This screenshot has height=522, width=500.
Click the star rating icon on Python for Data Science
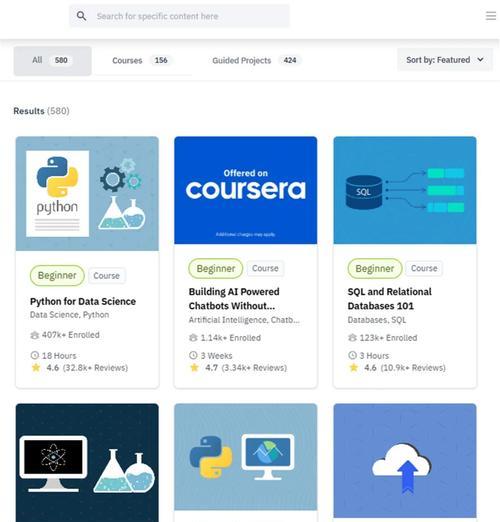pos(36,368)
